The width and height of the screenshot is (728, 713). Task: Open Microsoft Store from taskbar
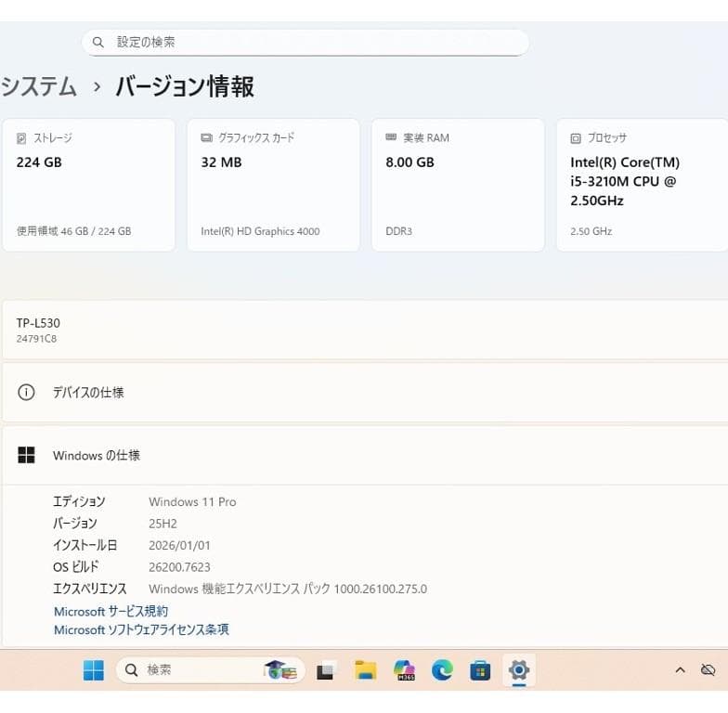point(480,670)
